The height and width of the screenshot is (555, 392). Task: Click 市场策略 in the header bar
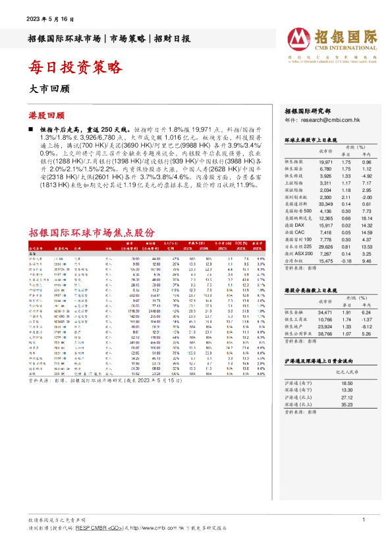[127, 39]
